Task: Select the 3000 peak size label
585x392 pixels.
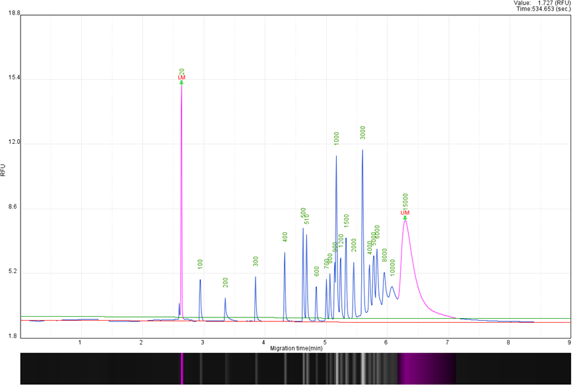Action: tap(362, 132)
